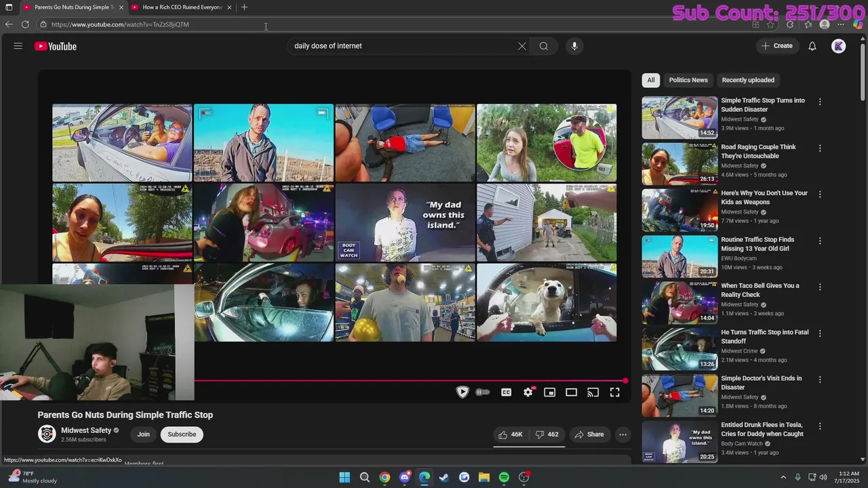This screenshot has width=868, height=488.
Task: Open a new browser tab
Action: pyautogui.click(x=244, y=7)
